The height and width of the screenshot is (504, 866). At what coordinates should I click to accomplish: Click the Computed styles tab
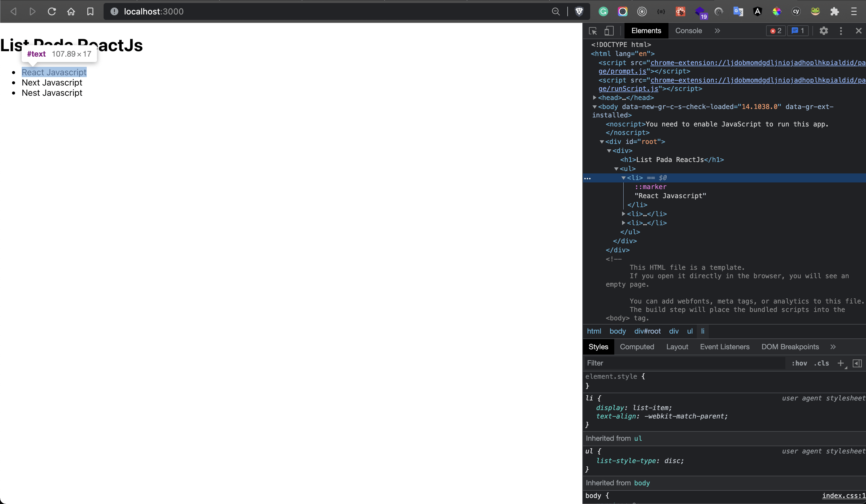[637, 346]
